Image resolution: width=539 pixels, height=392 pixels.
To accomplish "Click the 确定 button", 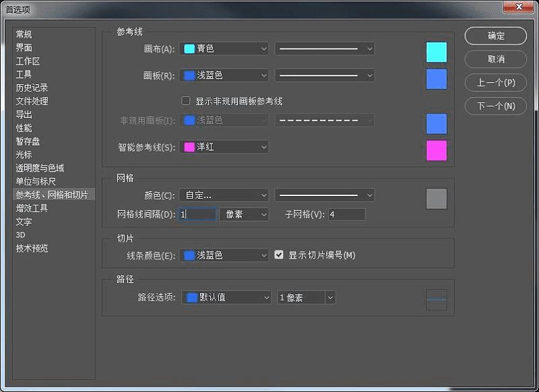I will (496, 36).
